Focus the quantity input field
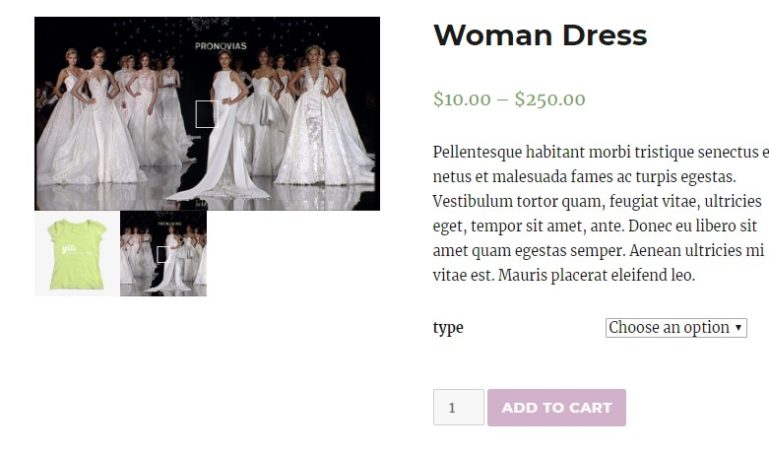 (x=458, y=408)
